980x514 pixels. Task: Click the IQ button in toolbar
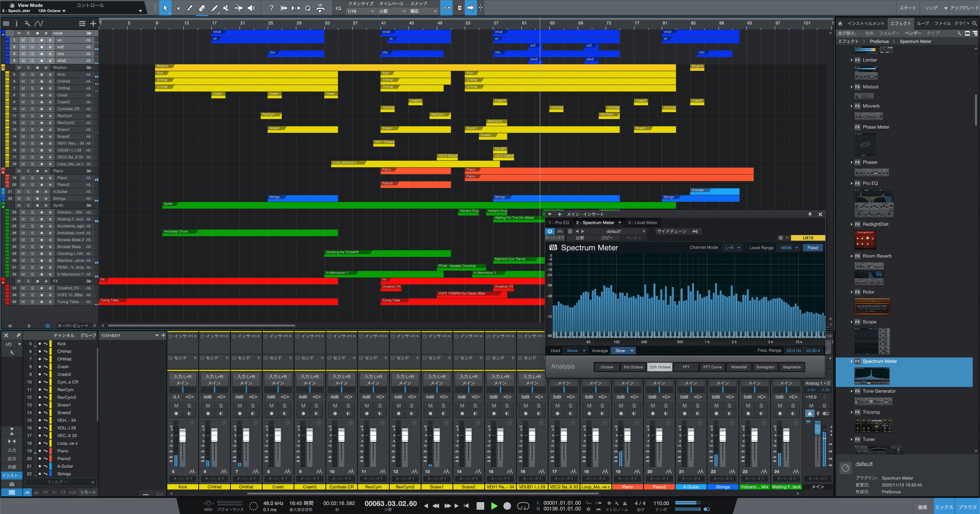(x=338, y=8)
